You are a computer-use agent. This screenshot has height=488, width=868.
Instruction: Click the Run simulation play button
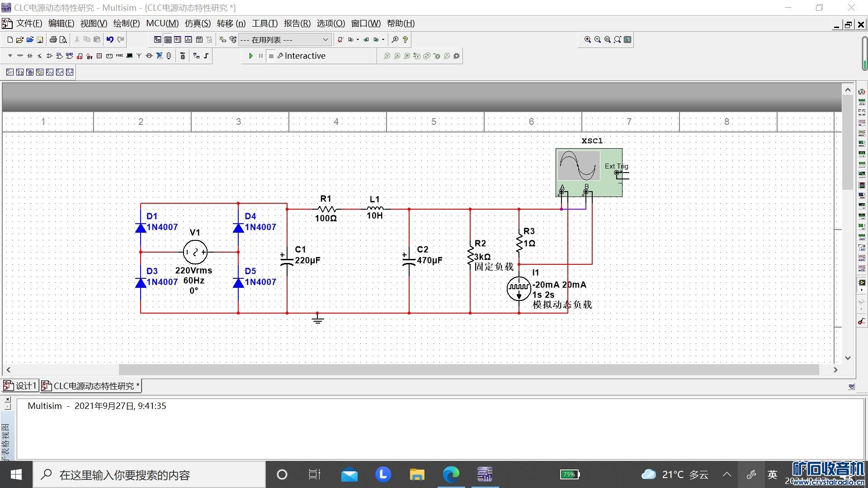pyautogui.click(x=251, y=56)
